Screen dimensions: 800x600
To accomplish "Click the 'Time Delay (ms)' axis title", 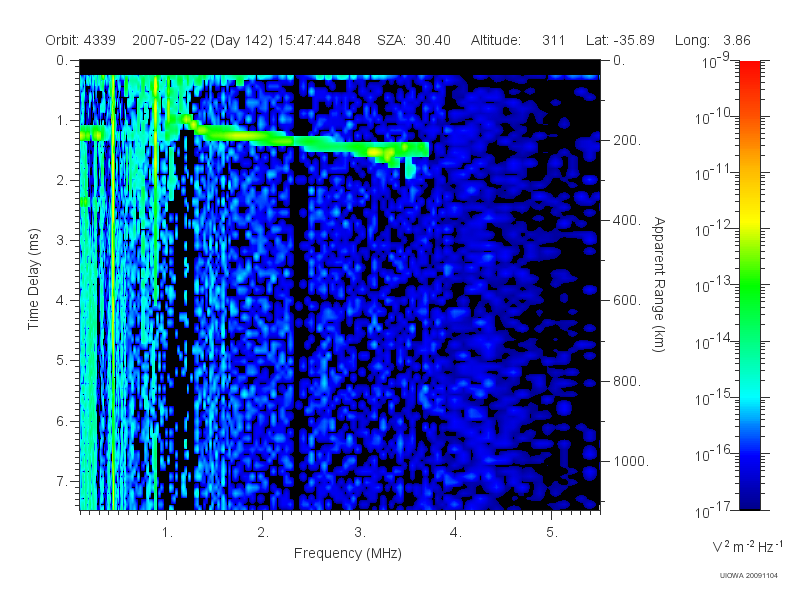I will coord(33,279).
